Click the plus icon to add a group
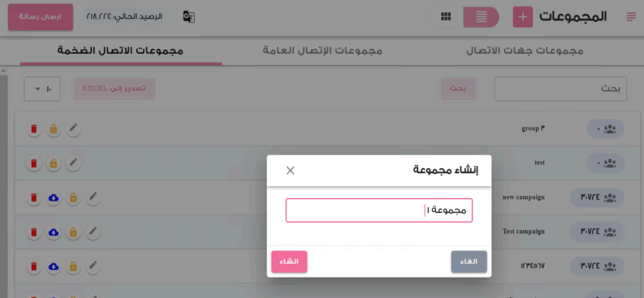644x298 pixels. click(x=522, y=17)
